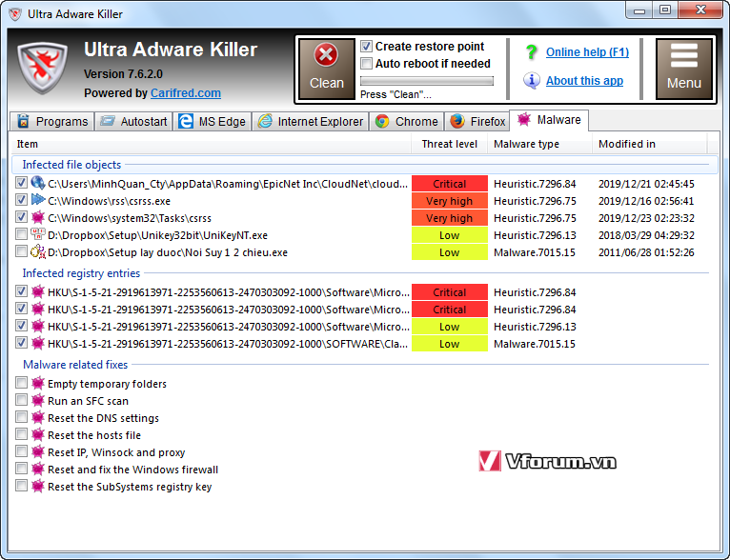The height and width of the screenshot is (560, 730).
Task: Click the icon beside Reset IP, Winsock and proxy
Action: [x=38, y=452]
